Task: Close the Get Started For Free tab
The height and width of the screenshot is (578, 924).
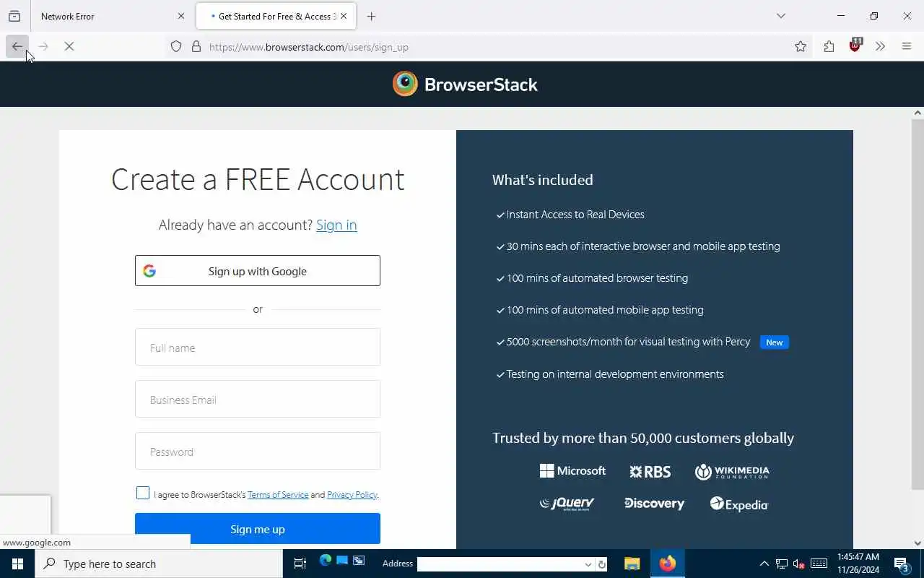Action: 344,16
